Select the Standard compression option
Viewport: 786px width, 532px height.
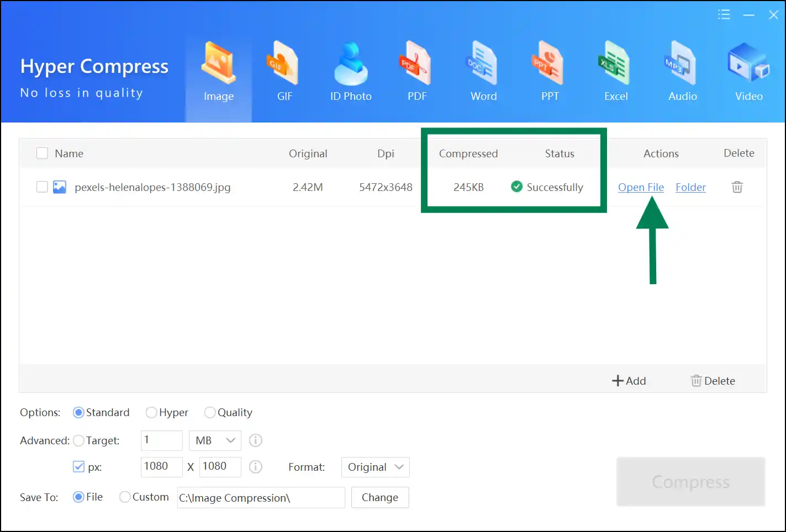coord(78,412)
